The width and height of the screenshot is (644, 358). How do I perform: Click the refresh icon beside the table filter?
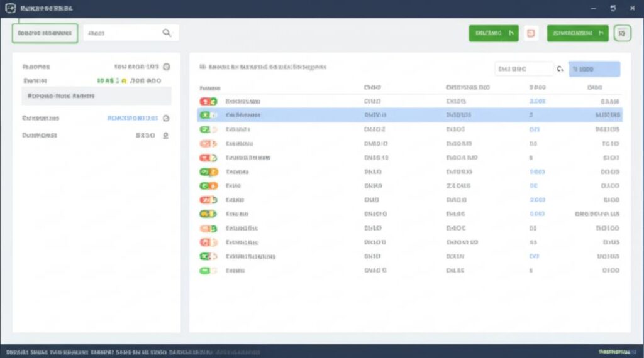560,69
